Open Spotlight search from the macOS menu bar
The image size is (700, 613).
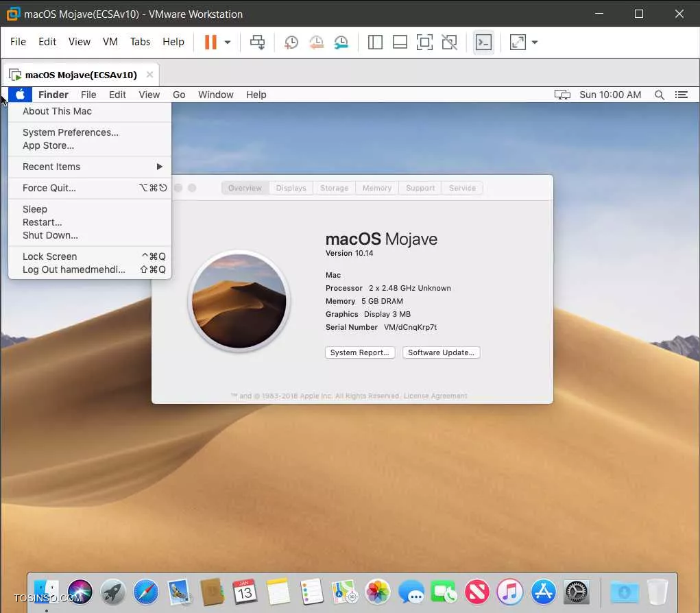659,95
